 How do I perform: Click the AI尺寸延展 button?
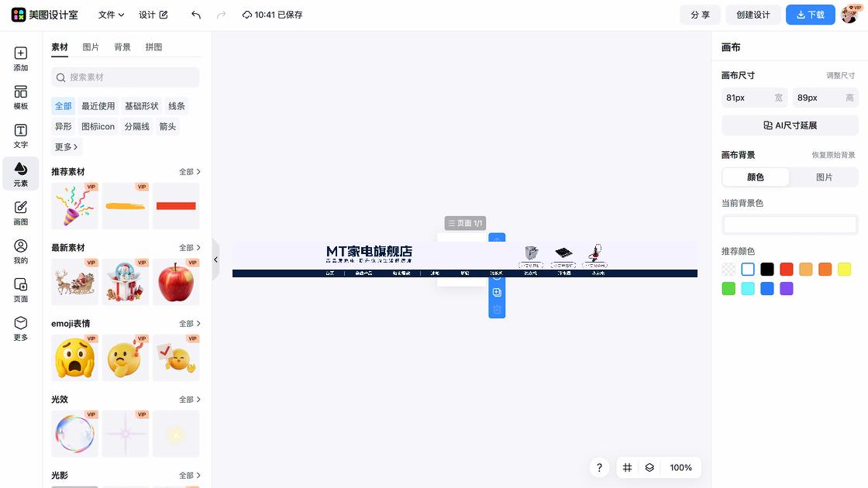point(790,125)
